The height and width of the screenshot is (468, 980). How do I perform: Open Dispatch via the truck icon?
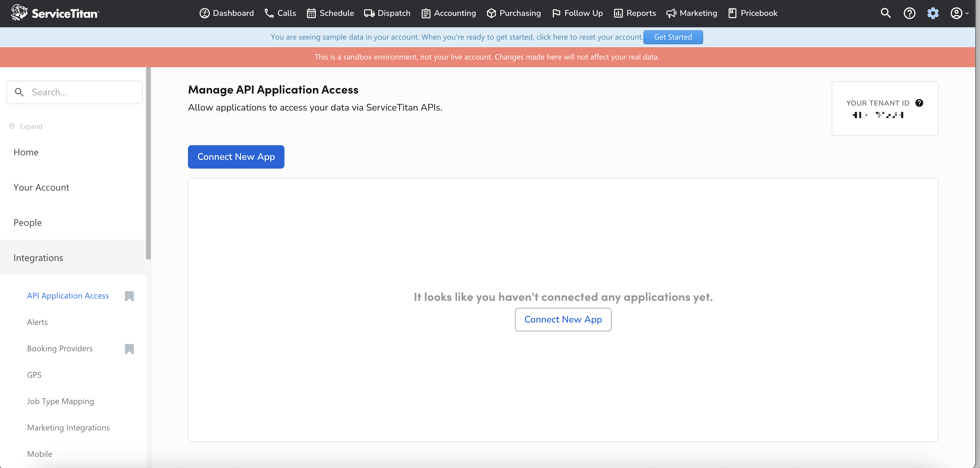pyautogui.click(x=368, y=13)
